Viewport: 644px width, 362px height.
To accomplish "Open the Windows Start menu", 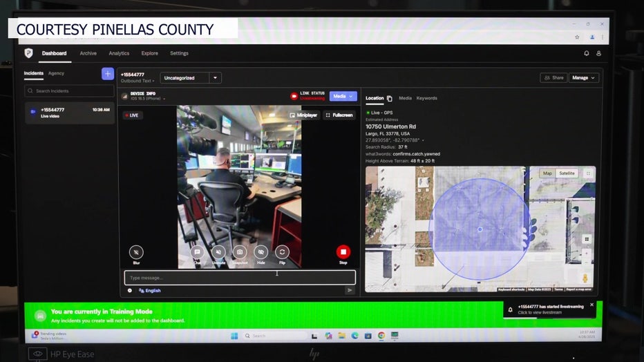I will pos(234,336).
